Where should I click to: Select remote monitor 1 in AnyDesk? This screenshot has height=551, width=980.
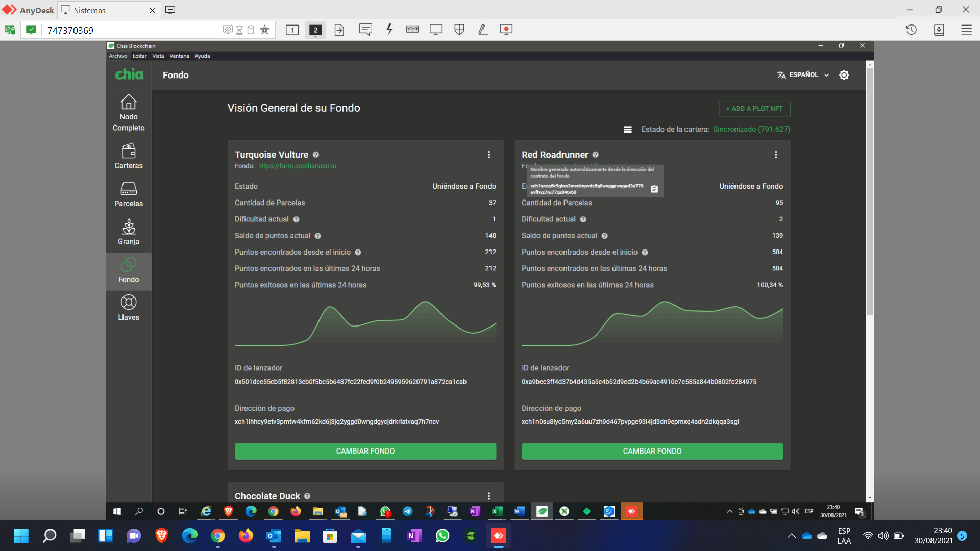292,30
